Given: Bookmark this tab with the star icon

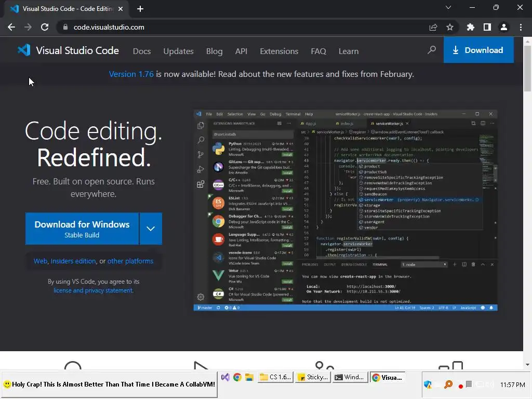Looking at the screenshot, I should 450,27.
